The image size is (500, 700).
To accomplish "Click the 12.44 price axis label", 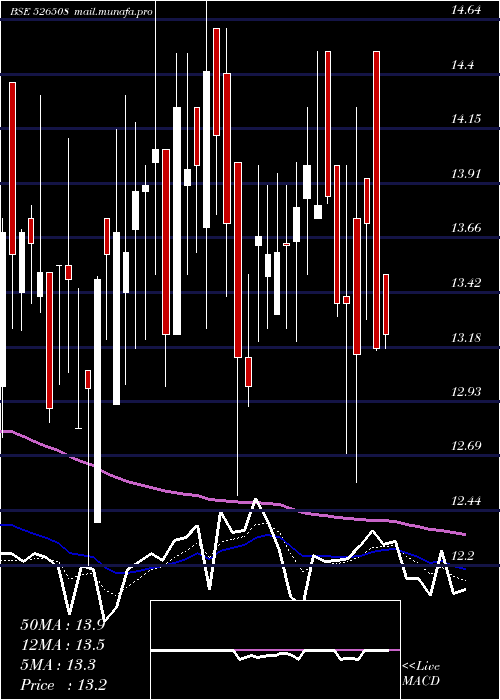I will coord(466,501).
